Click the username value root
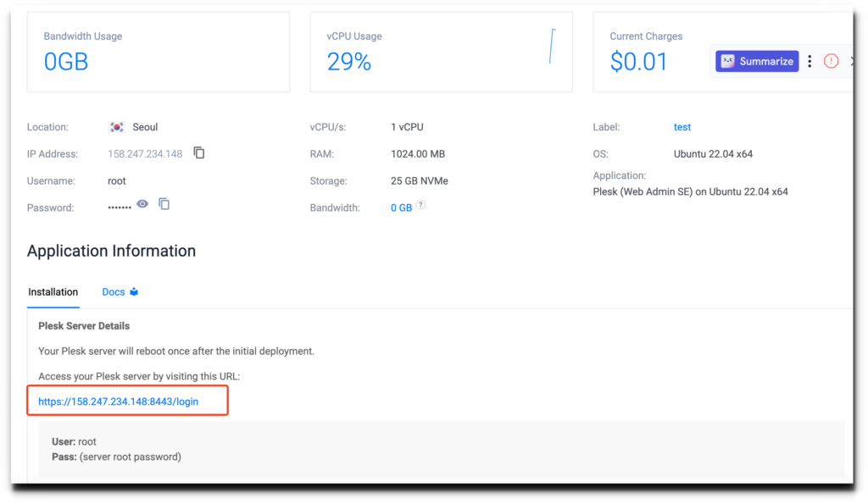868x504 pixels. (x=117, y=181)
